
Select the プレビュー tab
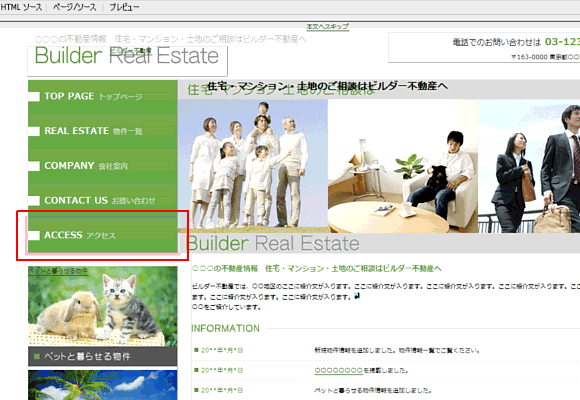(124, 7)
